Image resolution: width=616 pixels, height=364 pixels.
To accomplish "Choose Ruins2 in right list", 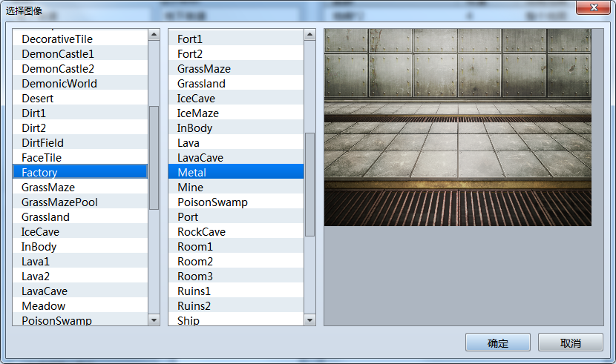I will click(236, 306).
